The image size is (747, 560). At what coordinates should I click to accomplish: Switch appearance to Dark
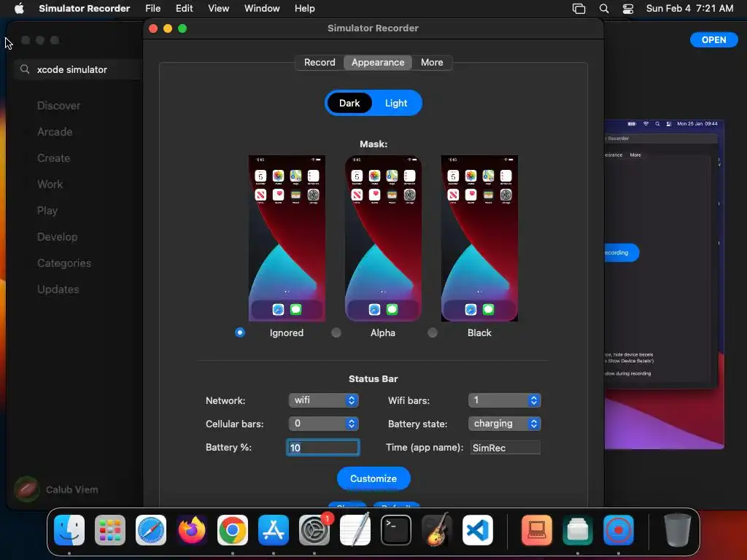(x=349, y=103)
